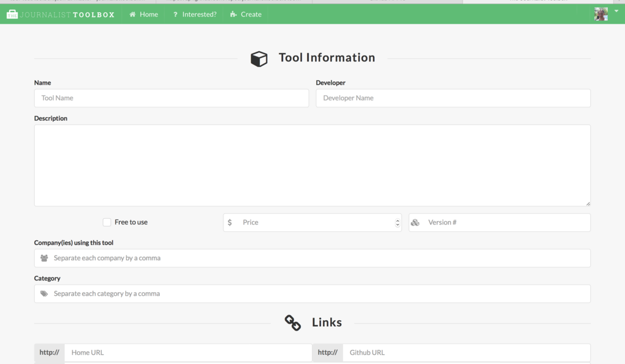The height and width of the screenshot is (364, 625).
Task: Click the http:// prefix beside Home URL
Action: [49, 352]
